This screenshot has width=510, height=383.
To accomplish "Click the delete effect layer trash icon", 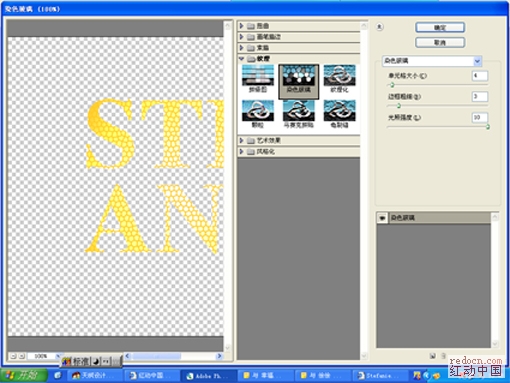I will [x=444, y=356].
